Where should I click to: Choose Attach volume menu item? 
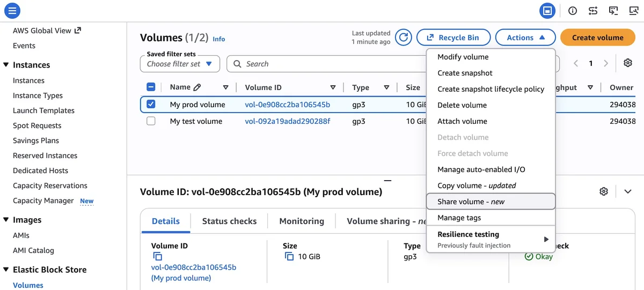(x=491, y=121)
